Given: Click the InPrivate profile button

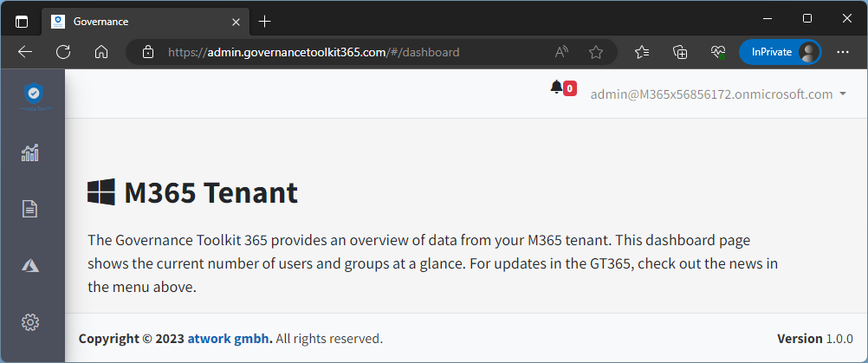Looking at the screenshot, I should pos(779,52).
